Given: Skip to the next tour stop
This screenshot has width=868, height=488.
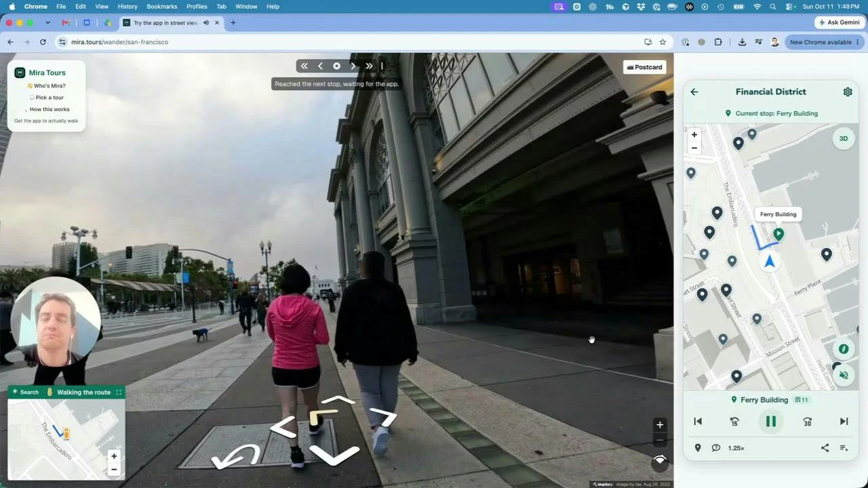Looking at the screenshot, I should [844, 422].
